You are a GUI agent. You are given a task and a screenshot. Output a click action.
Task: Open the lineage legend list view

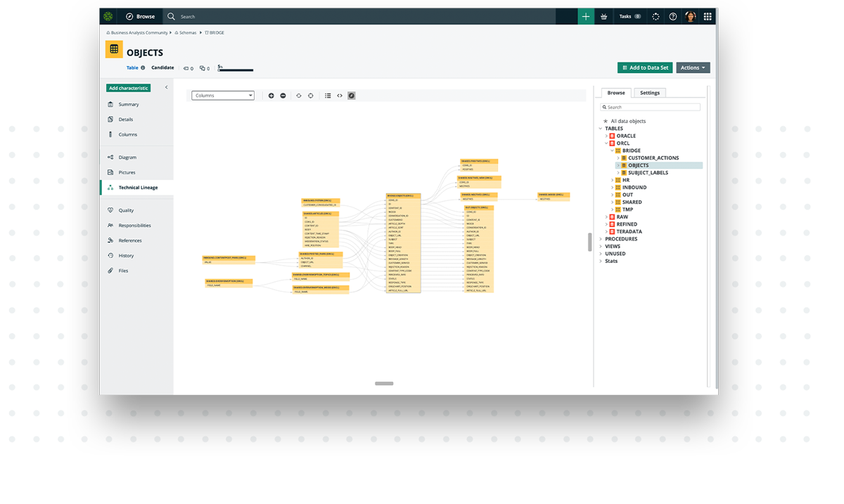click(328, 95)
